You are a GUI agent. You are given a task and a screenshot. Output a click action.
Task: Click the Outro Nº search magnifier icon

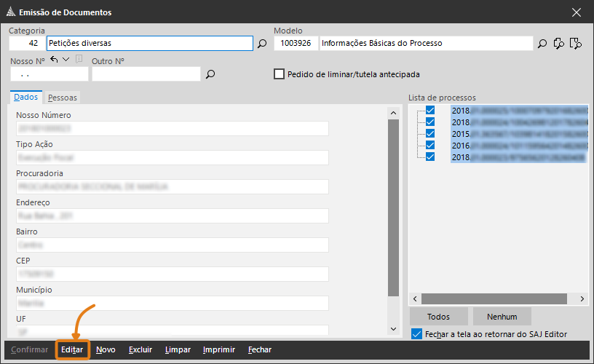[x=210, y=74]
